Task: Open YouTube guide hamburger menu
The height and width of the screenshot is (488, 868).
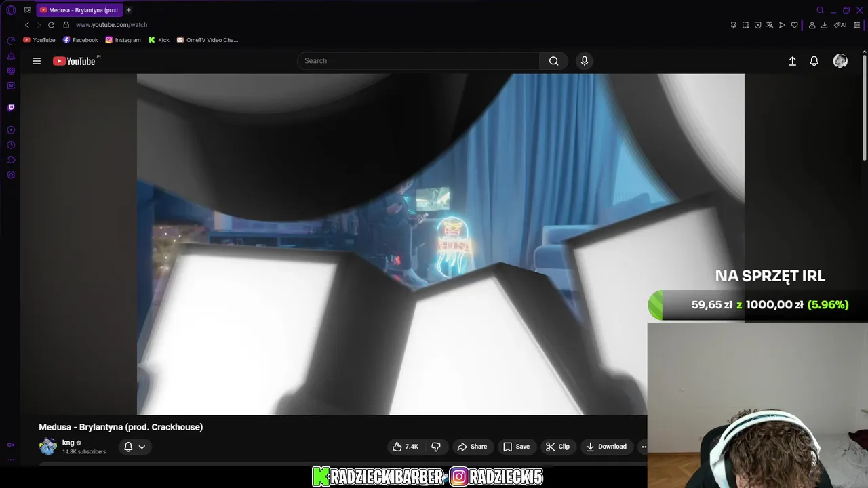Action: point(37,61)
